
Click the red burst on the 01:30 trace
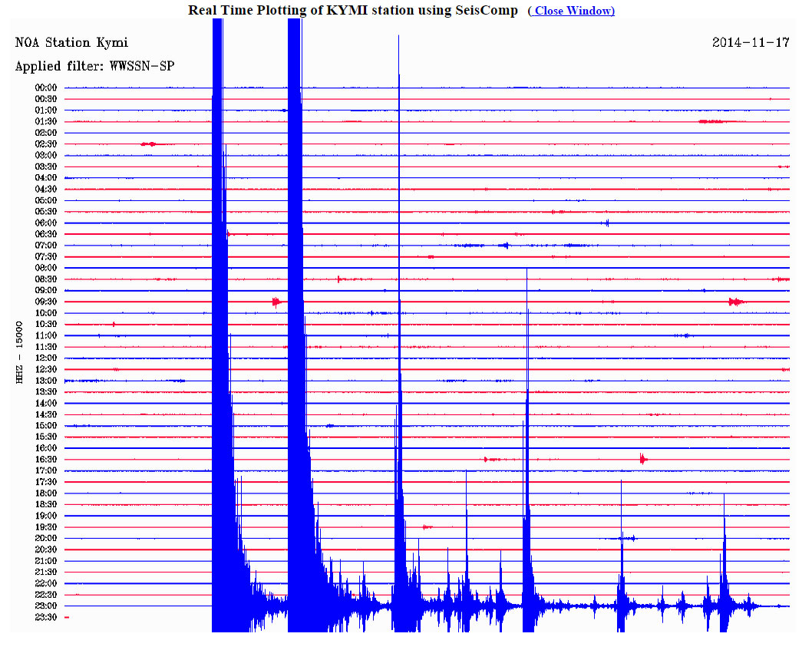click(711, 121)
